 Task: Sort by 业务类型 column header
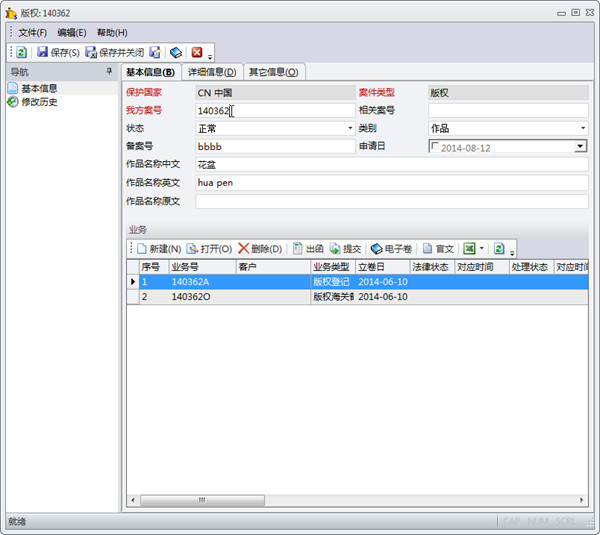tap(333, 267)
